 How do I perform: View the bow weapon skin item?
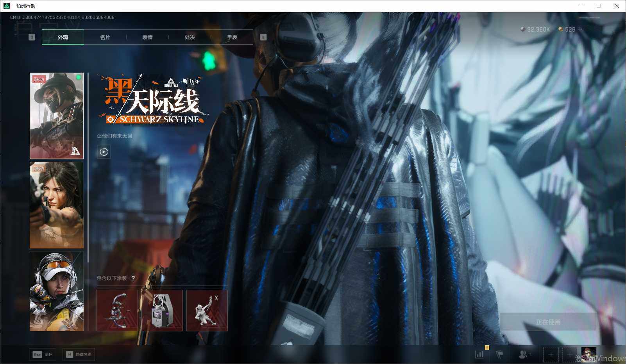(x=117, y=310)
